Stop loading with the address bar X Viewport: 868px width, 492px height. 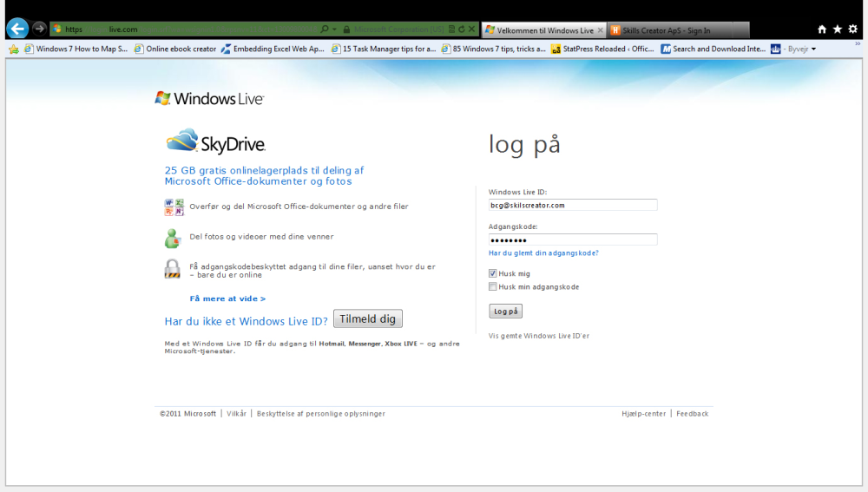click(x=471, y=30)
